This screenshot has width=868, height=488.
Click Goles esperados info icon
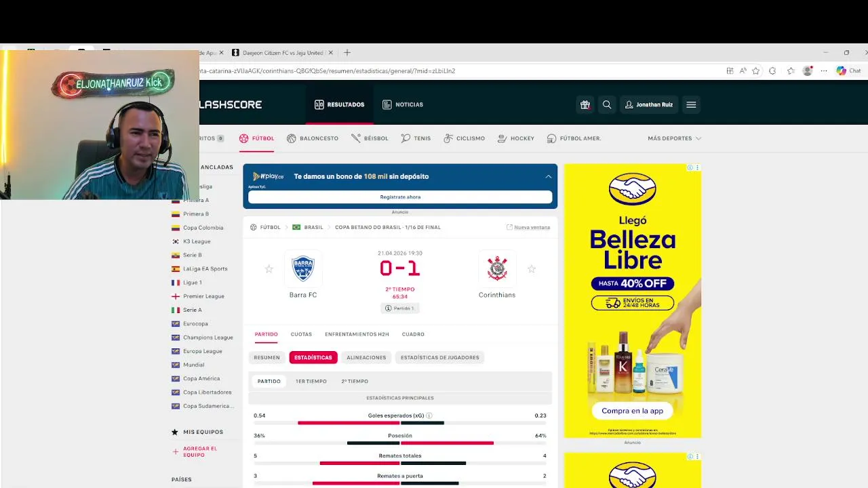click(x=429, y=415)
